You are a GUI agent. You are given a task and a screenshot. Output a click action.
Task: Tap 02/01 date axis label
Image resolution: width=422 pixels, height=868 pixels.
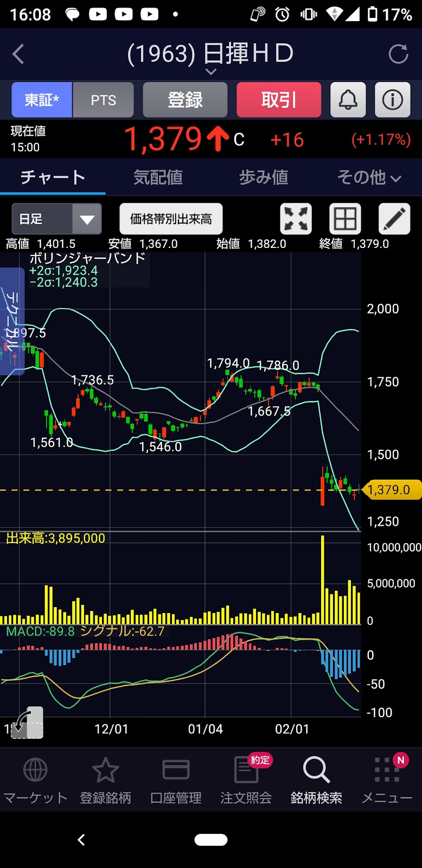[x=292, y=729]
